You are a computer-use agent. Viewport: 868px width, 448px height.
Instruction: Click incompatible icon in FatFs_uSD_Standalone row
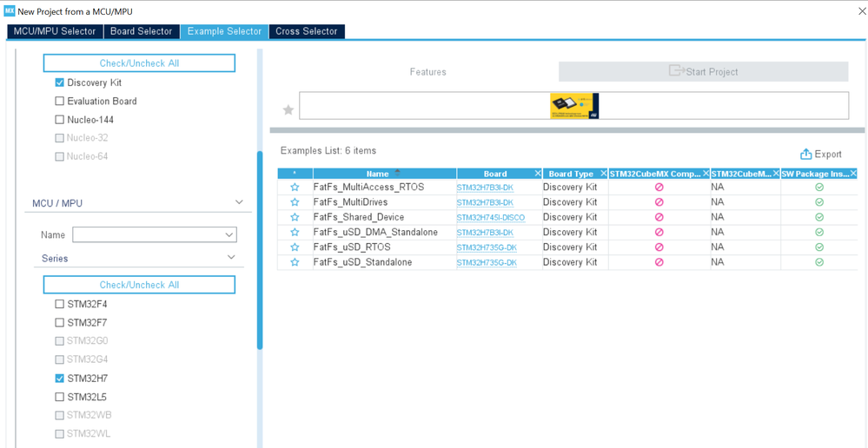click(659, 262)
